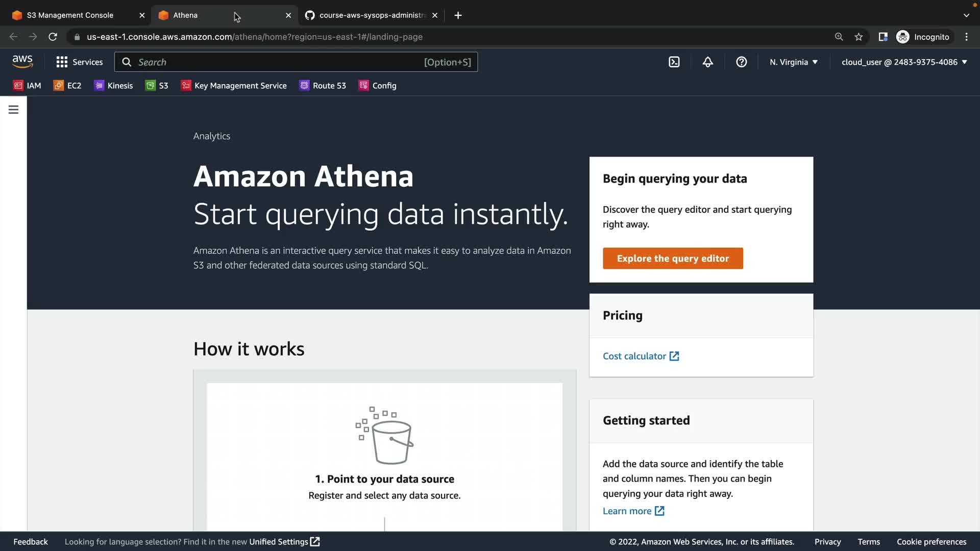Viewport: 980px width, 551px height.
Task: Click the AWS logo home icon
Action: click(x=22, y=62)
